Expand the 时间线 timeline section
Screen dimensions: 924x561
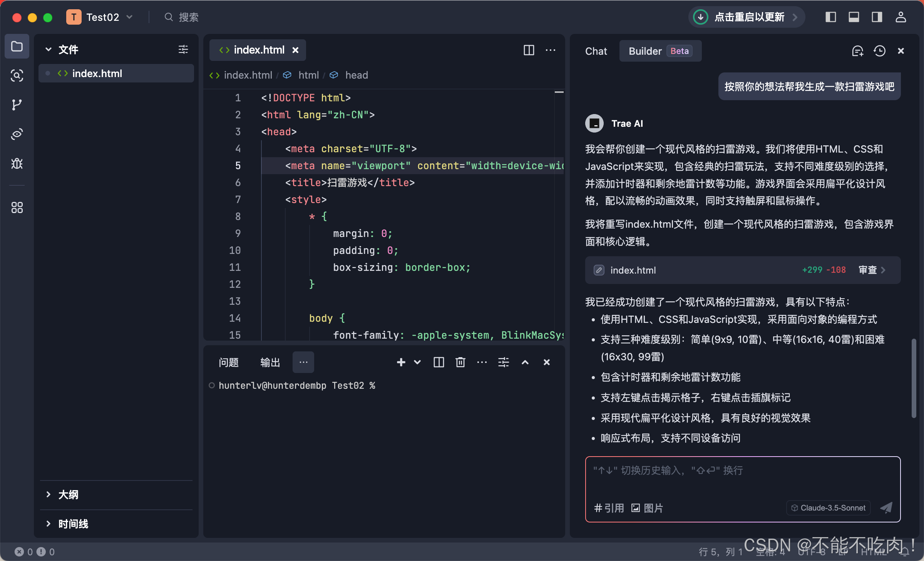pos(73,524)
